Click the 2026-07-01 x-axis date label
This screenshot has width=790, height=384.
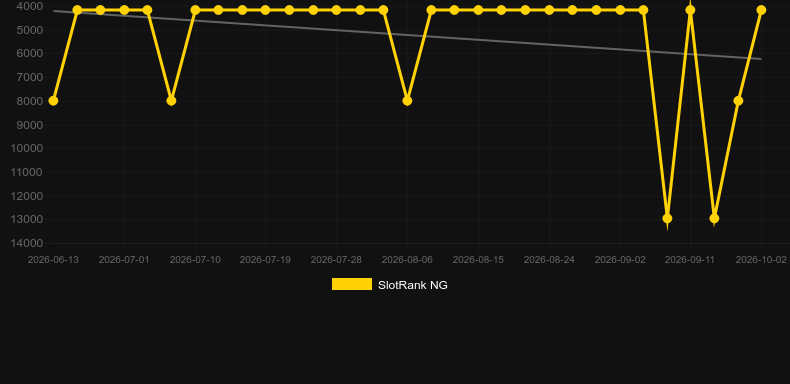point(124,260)
